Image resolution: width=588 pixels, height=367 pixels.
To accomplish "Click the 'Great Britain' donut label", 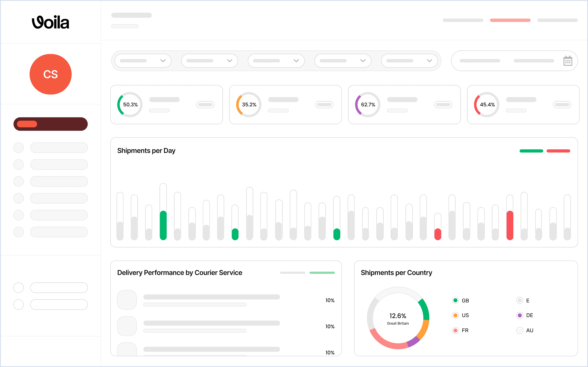I will 398,323.
